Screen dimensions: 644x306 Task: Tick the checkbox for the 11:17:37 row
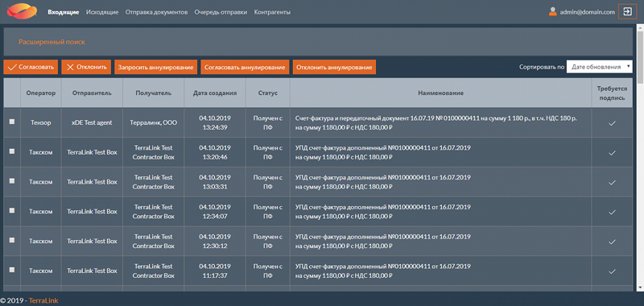tap(12, 270)
